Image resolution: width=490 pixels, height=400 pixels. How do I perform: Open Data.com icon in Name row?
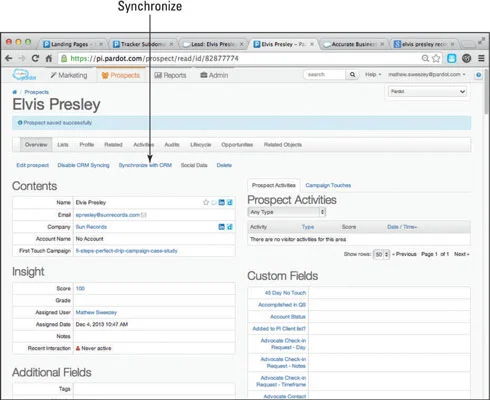pyautogui.click(x=230, y=202)
